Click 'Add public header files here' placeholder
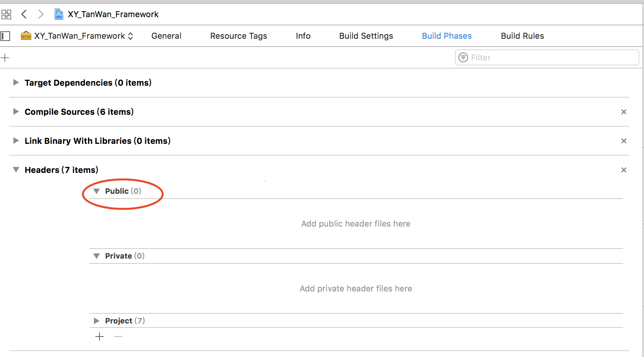 356,224
